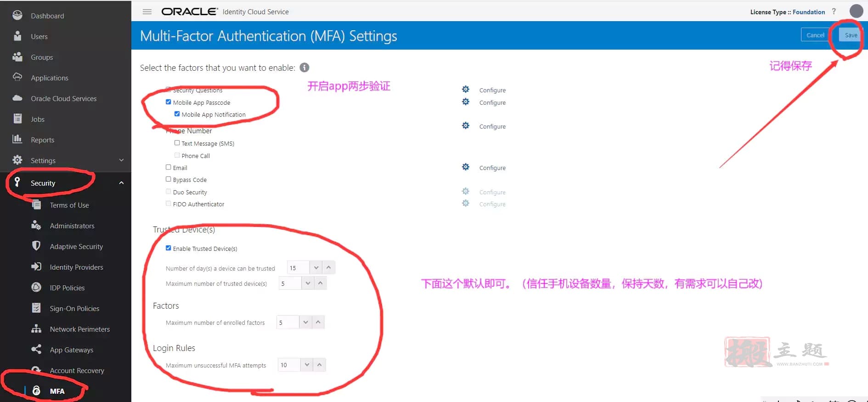
Task: Open the hamburger navigation menu
Action: click(x=147, y=11)
